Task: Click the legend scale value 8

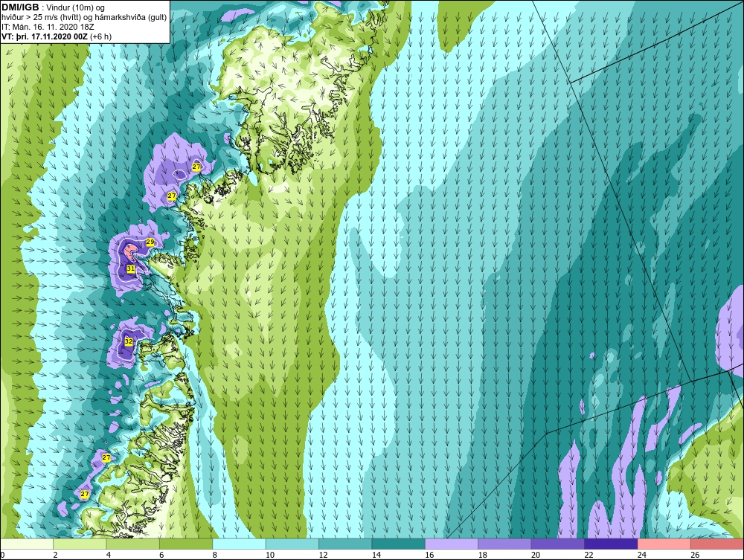Action: pos(215,555)
